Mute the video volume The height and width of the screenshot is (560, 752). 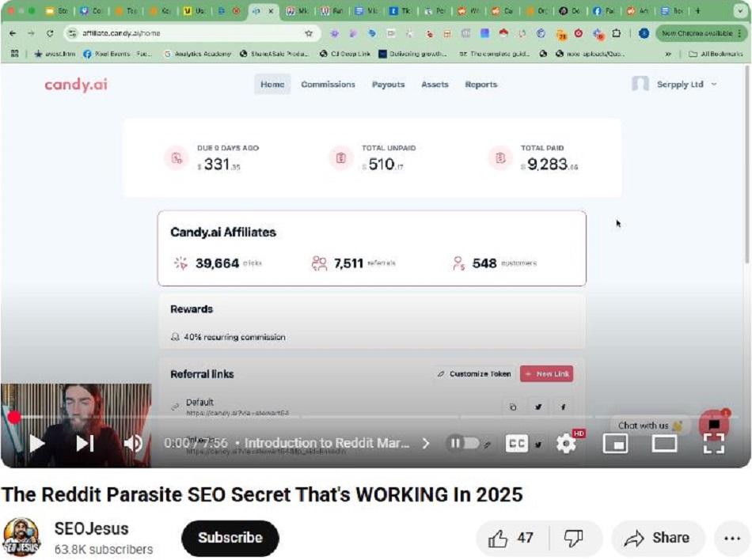(x=133, y=443)
